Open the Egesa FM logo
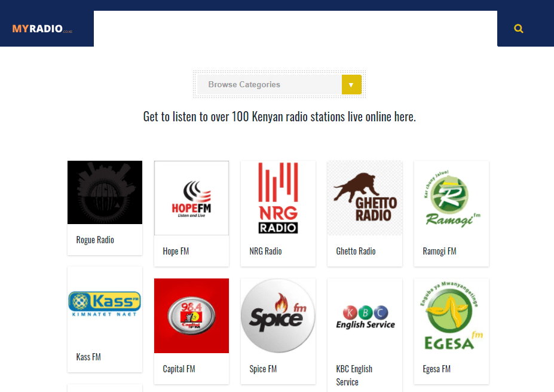The height and width of the screenshot is (392, 554). pos(451,316)
